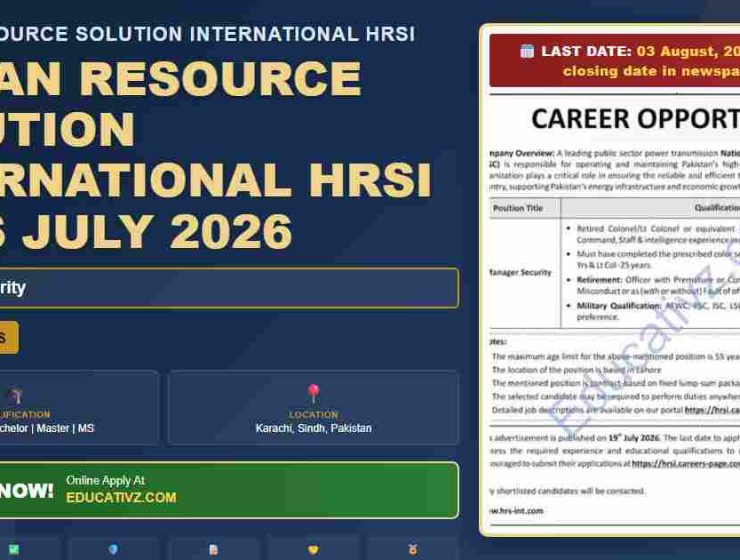Click the hrs-int.com website address

point(516,510)
